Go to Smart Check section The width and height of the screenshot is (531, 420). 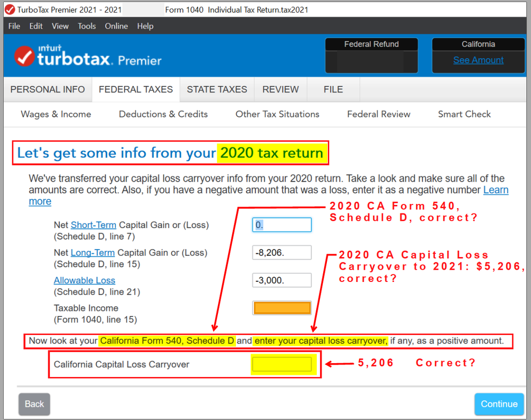tap(464, 114)
